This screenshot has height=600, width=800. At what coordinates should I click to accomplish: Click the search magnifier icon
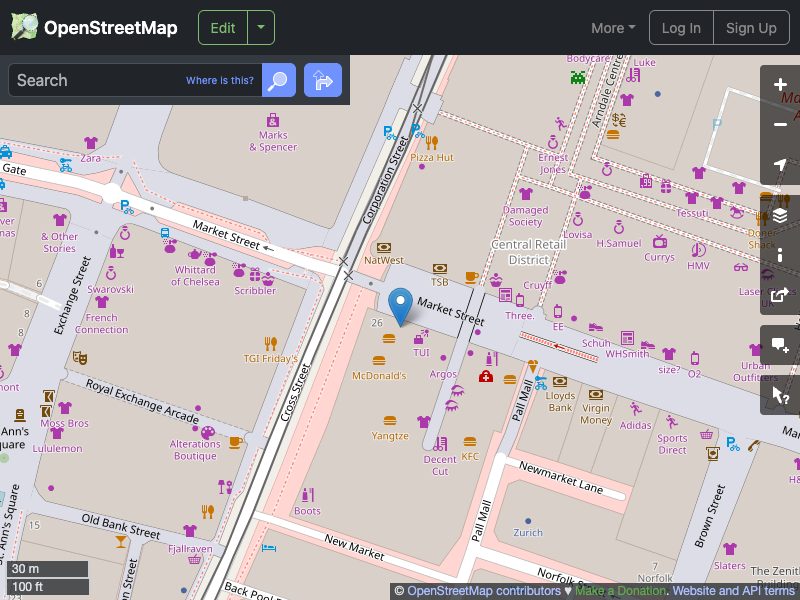pyautogui.click(x=278, y=80)
